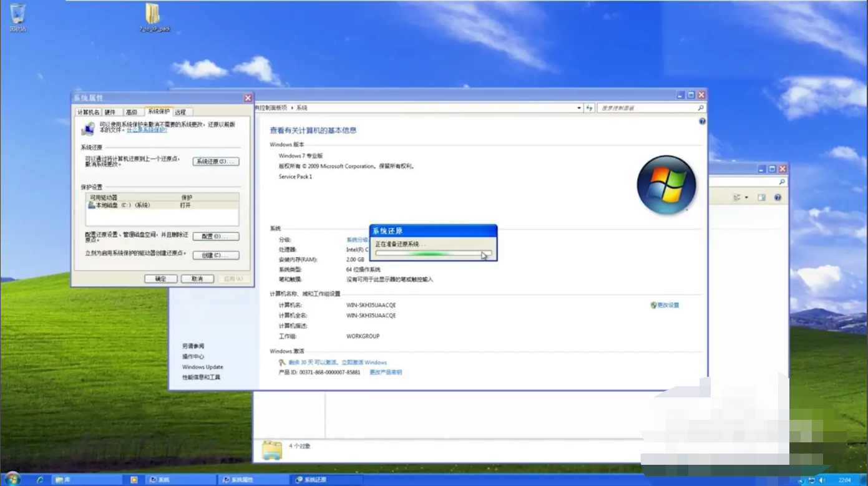Launch Internet Explorer from the taskbar
This screenshot has height=486, width=868.
[x=41, y=480]
